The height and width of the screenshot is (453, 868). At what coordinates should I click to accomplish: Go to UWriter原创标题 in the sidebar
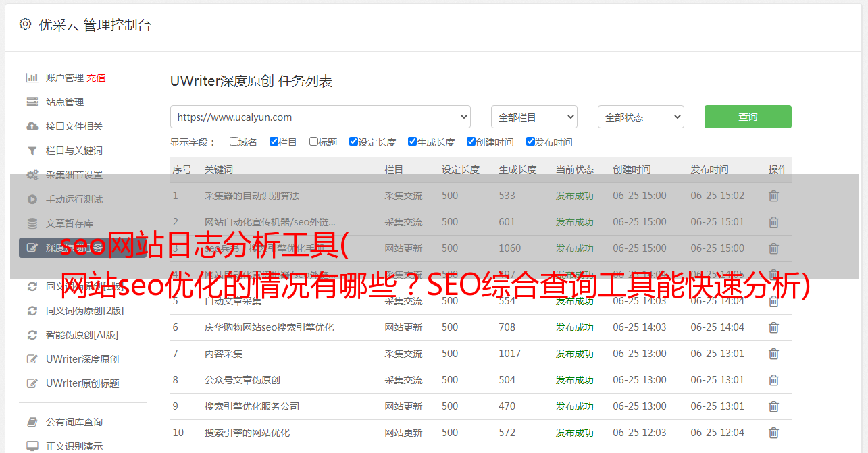(x=82, y=383)
